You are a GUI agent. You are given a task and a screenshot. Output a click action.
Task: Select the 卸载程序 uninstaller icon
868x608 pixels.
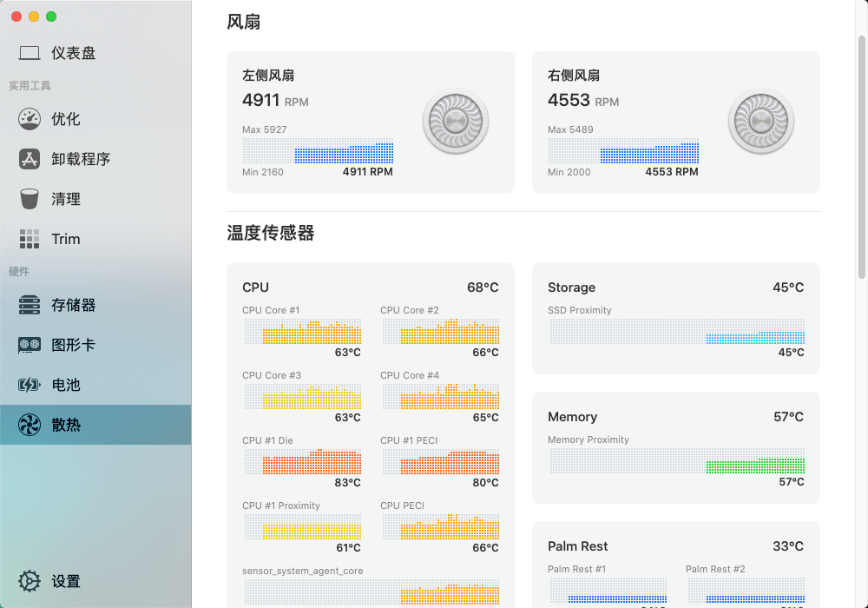click(x=30, y=159)
